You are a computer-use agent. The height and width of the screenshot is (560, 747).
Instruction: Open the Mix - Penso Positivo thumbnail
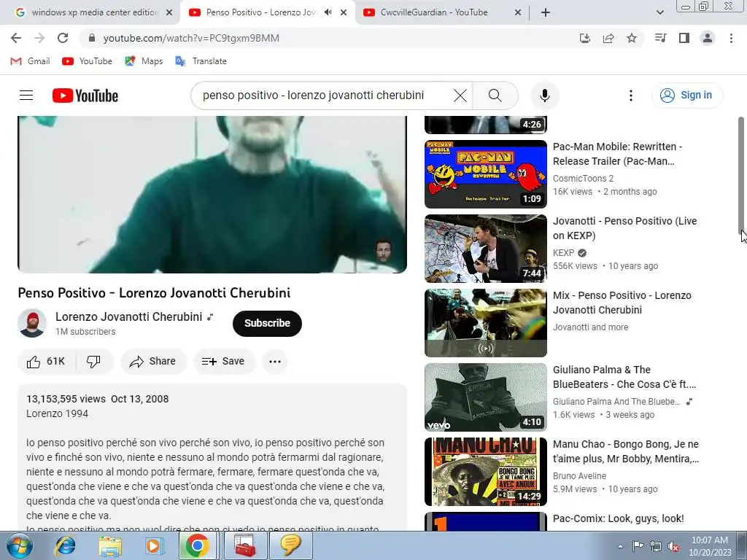(485, 323)
